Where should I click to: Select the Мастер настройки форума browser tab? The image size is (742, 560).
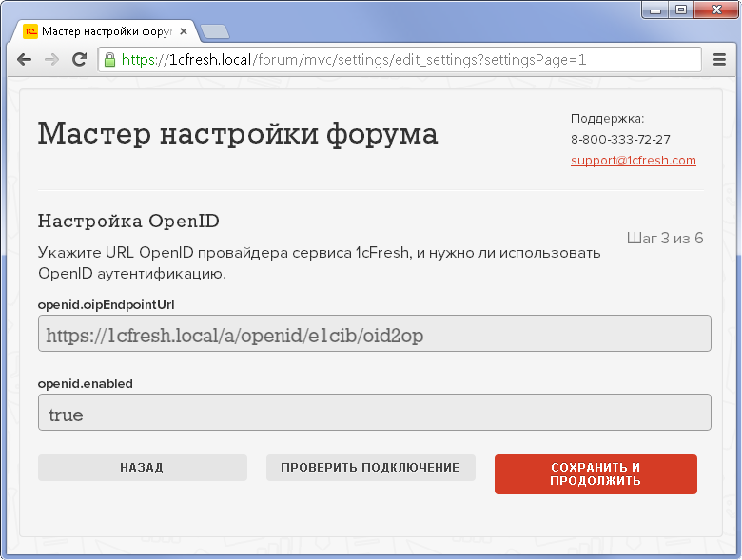pos(104,31)
